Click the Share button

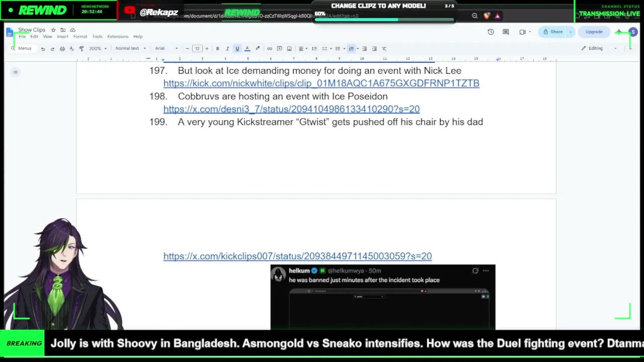(x=553, y=32)
